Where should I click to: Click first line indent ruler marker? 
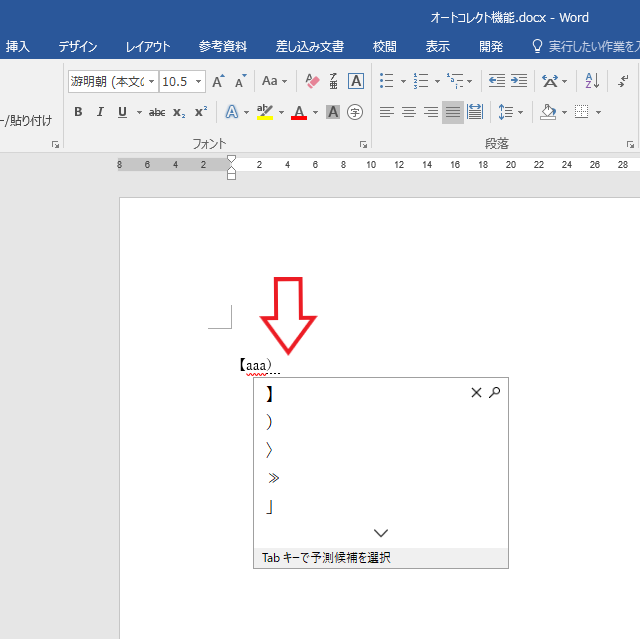tap(231, 159)
